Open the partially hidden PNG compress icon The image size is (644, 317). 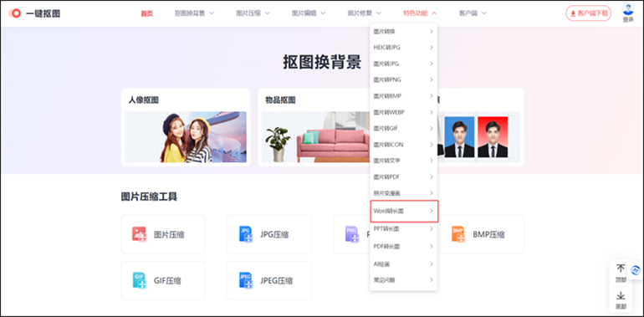(x=351, y=234)
